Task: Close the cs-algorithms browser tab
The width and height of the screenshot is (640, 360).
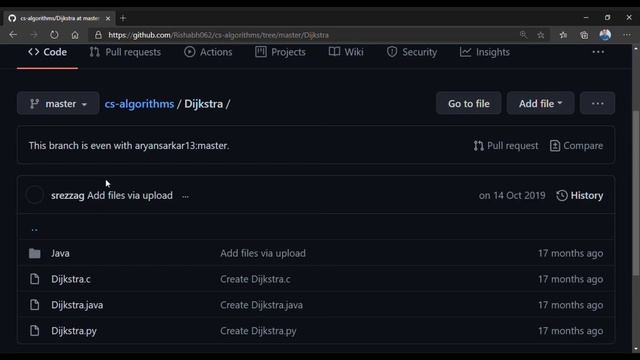Action: coord(108,18)
